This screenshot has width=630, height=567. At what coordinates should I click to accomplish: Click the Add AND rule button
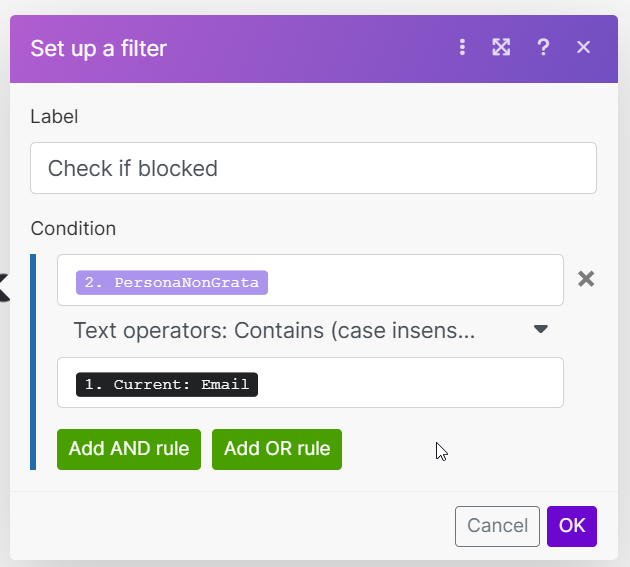coord(129,449)
